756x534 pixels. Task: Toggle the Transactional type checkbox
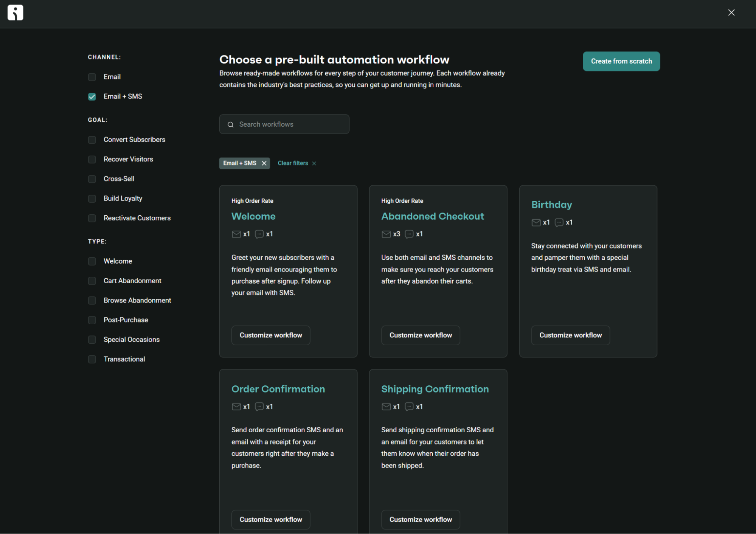coord(92,359)
